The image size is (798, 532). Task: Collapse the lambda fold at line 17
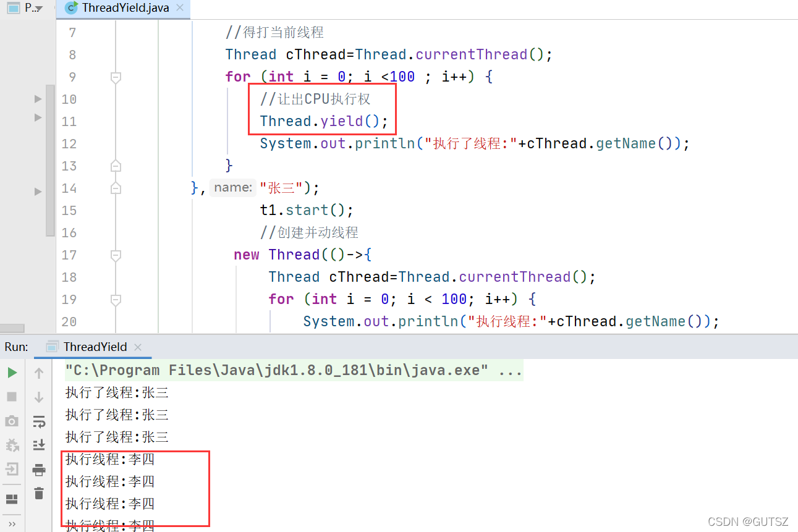point(115,255)
